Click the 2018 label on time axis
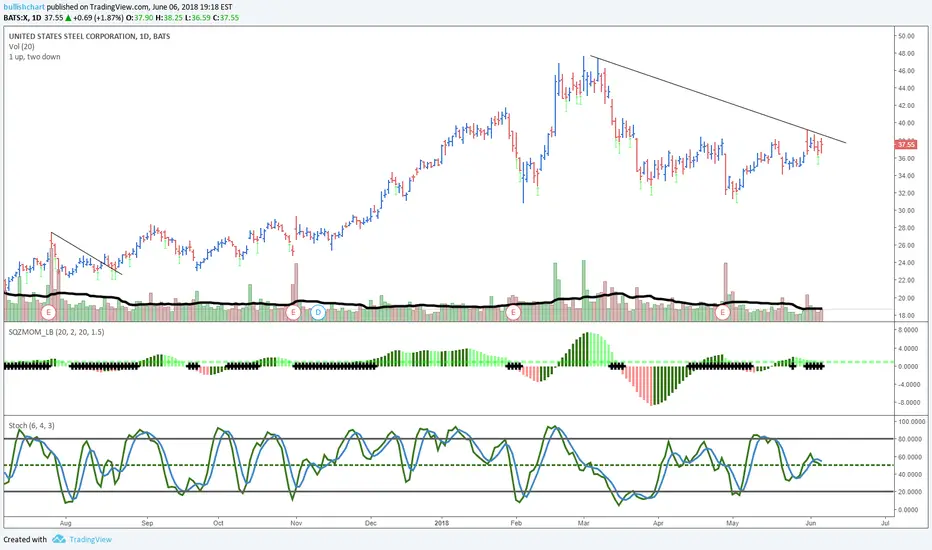The width and height of the screenshot is (932, 550). click(x=442, y=523)
